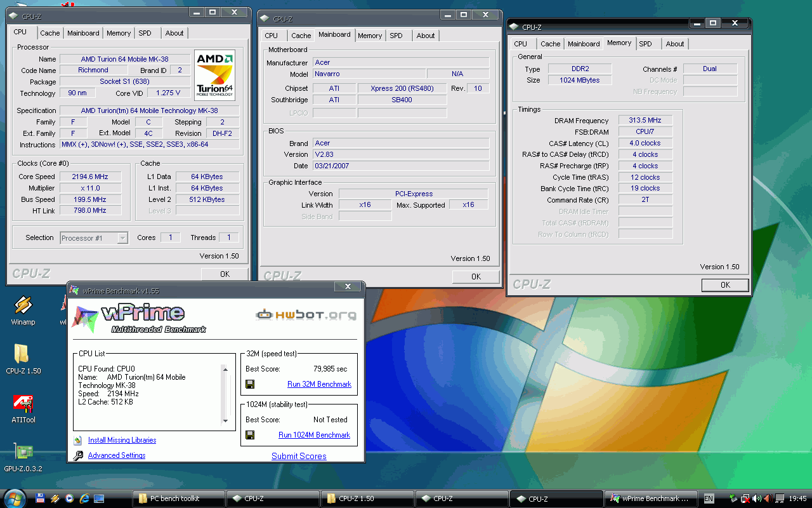Image resolution: width=812 pixels, height=508 pixels.
Task: Click the save icon beside Run 32M Benchmark
Action: [x=250, y=384]
